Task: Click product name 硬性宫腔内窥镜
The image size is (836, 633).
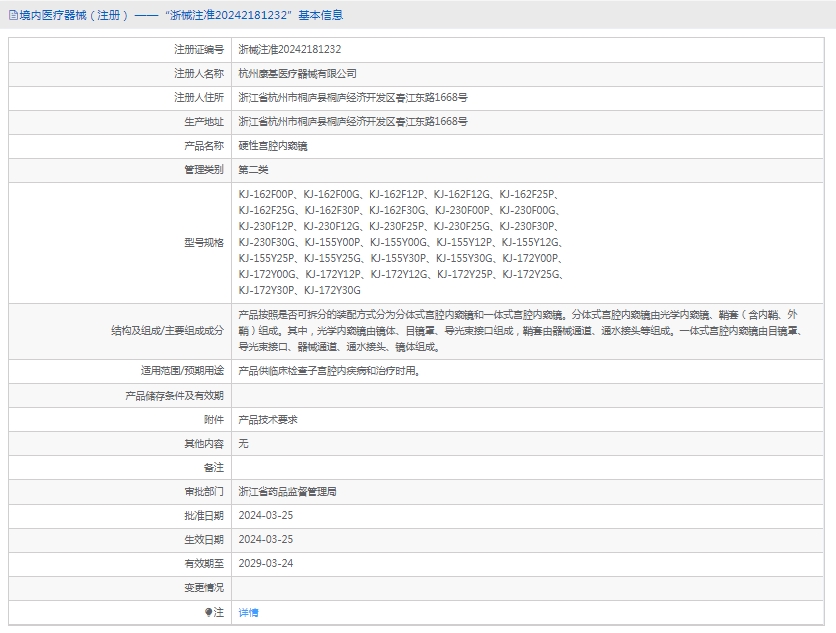Action: pos(273,145)
